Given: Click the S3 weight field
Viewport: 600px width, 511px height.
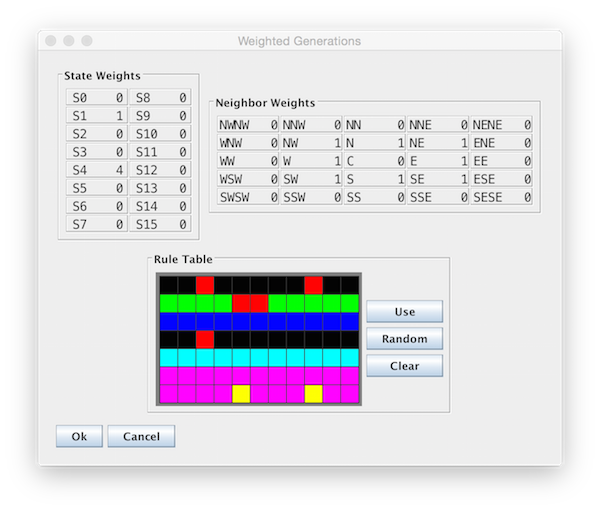Looking at the screenshot, I should 97,152.
